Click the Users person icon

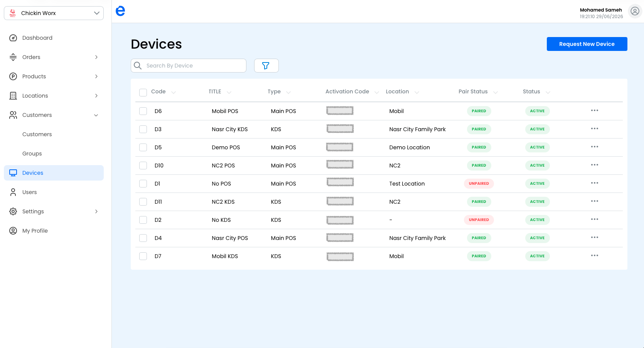(x=13, y=192)
